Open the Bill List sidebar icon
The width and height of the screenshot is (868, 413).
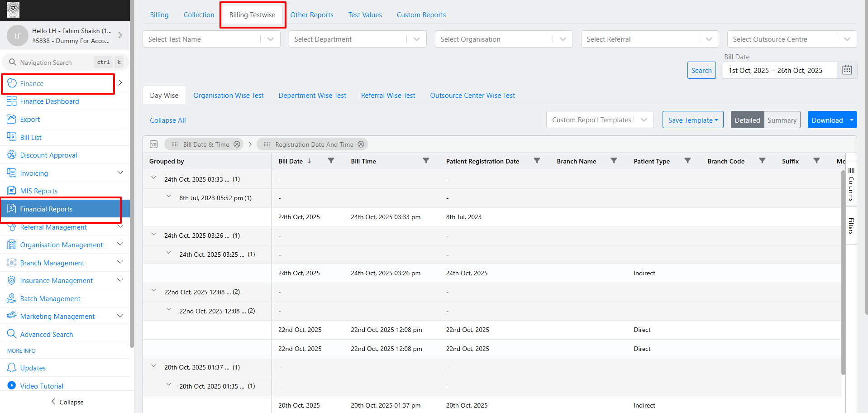click(x=12, y=137)
